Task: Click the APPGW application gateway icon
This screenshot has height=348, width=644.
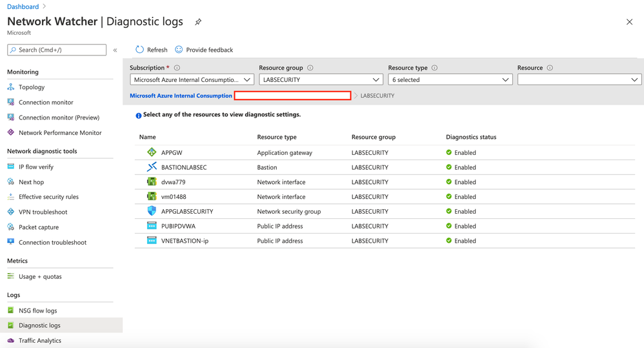Action: [152, 152]
